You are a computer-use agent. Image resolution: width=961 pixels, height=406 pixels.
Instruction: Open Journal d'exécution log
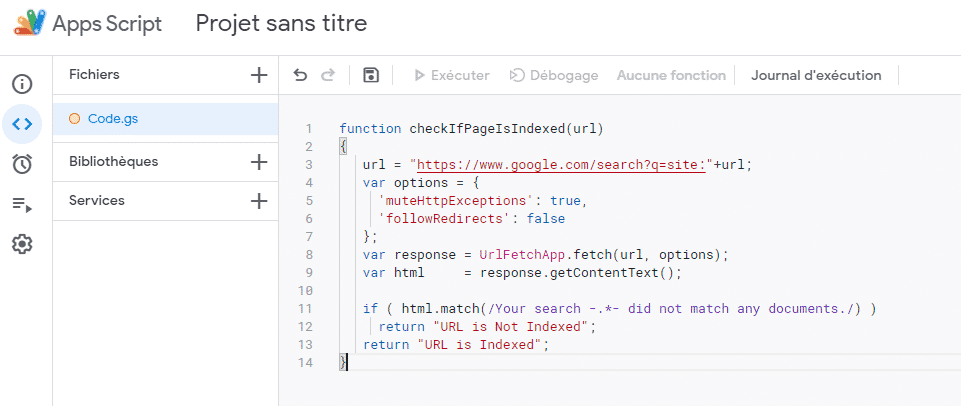pyautogui.click(x=816, y=75)
